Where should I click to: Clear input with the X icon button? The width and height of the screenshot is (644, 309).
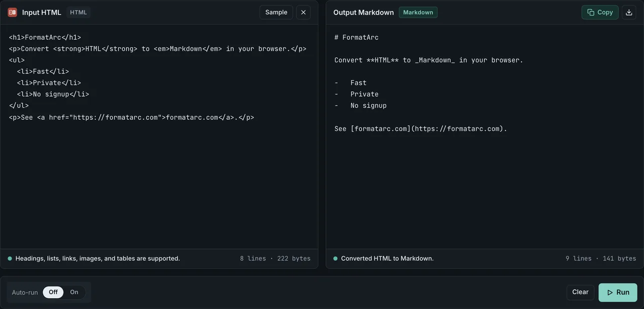pos(303,12)
